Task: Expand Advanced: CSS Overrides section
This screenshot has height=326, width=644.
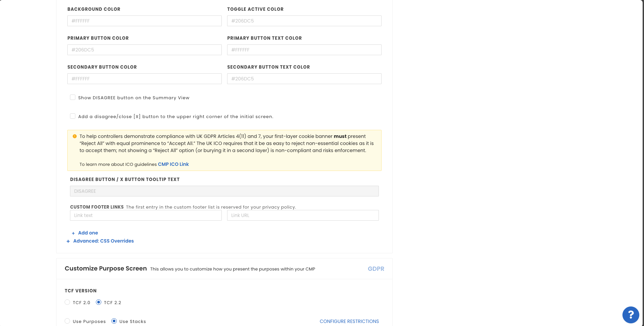Action: (103, 241)
